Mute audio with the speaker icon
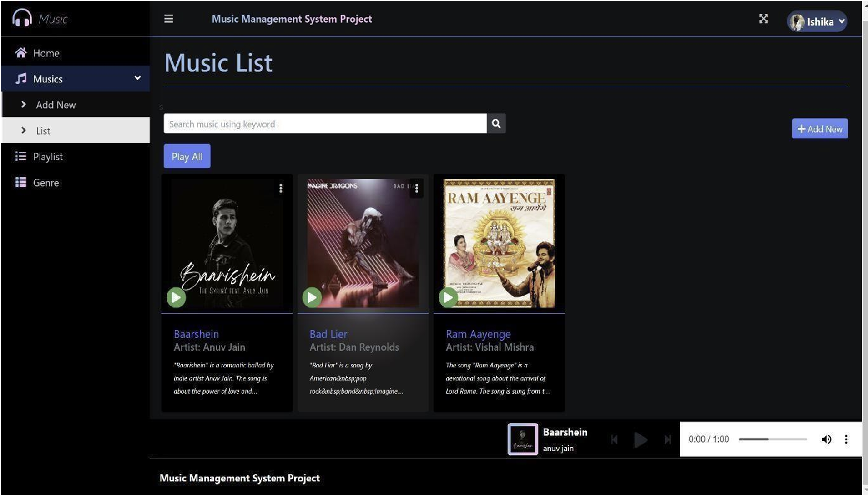Image resolution: width=868 pixels, height=495 pixels. click(x=826, y=439)
